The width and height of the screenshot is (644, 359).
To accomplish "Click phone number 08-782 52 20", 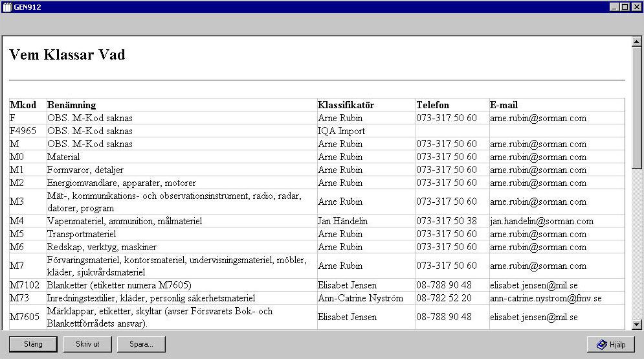I will (443, 298).
